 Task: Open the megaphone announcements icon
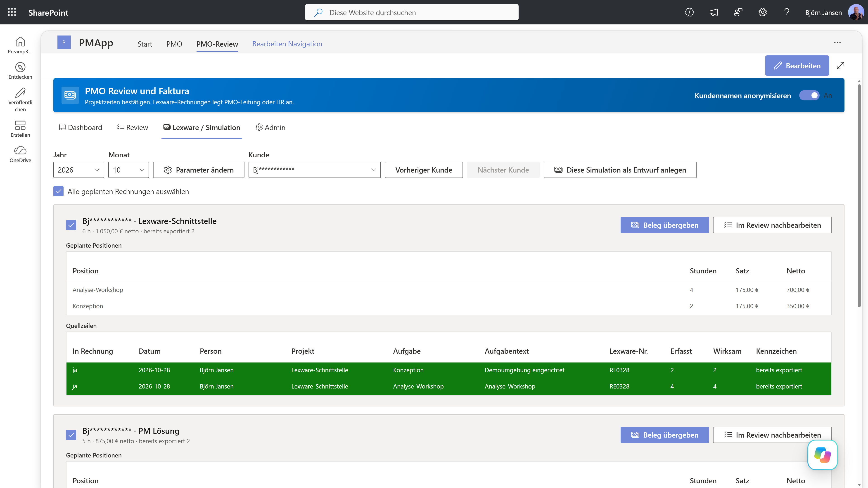(x=714, y=12)
